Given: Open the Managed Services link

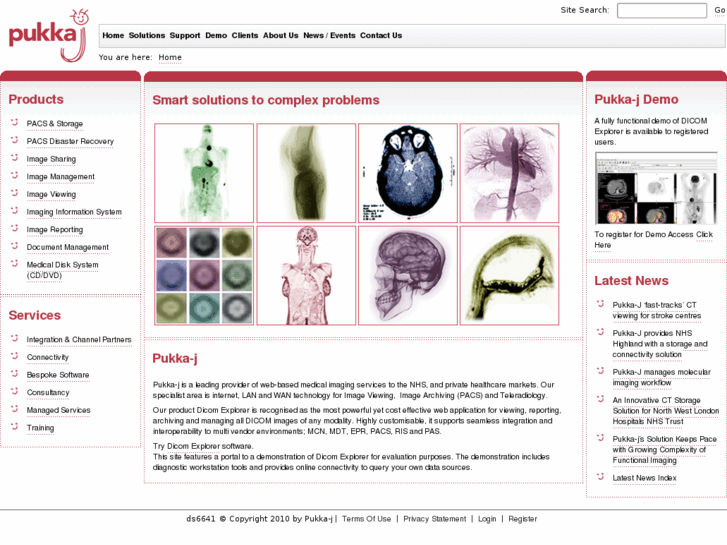Looking at the screenshot, I should [x=58, y=410].
